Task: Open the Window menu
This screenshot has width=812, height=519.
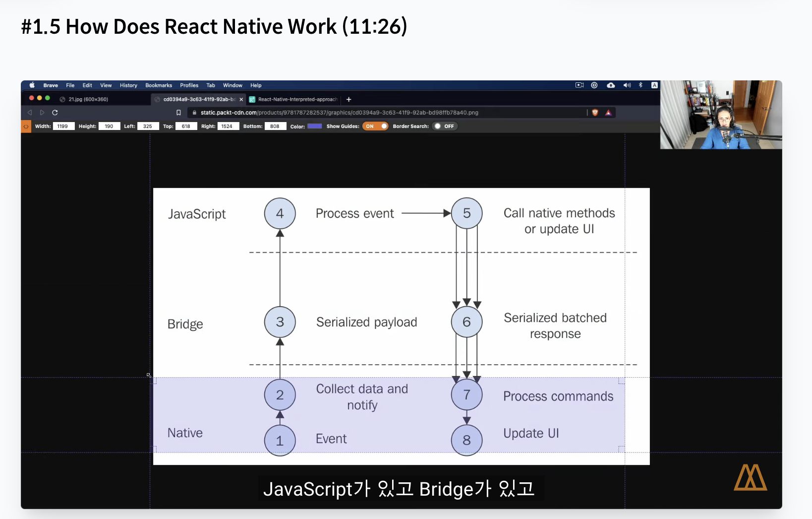Action: (x=232, y=85)
